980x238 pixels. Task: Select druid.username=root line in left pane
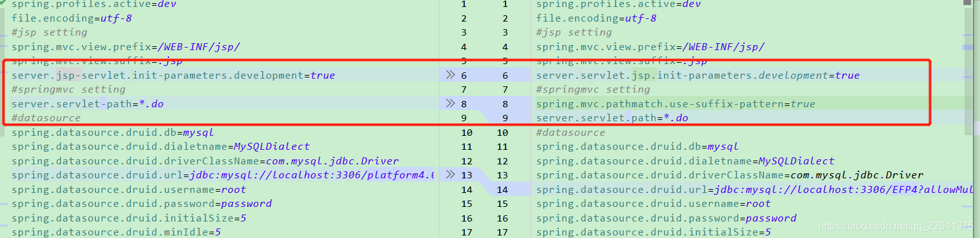pyautogui.click(x=128, y=189)
